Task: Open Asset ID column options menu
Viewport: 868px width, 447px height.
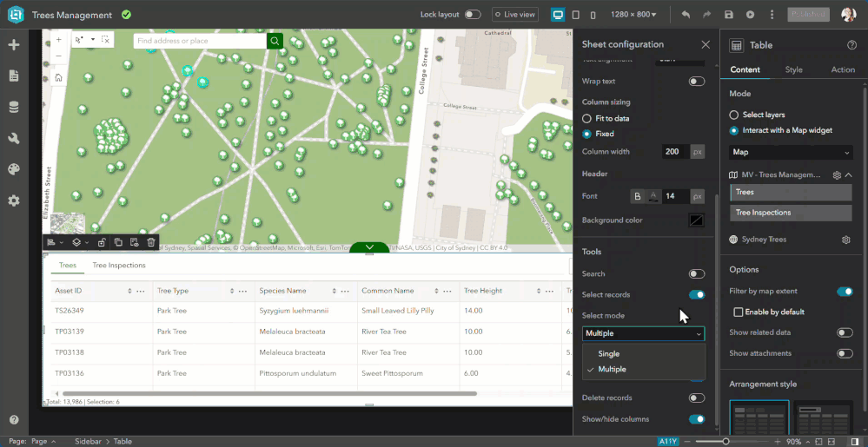Action: pyautogui.click(x=141, y=291)
